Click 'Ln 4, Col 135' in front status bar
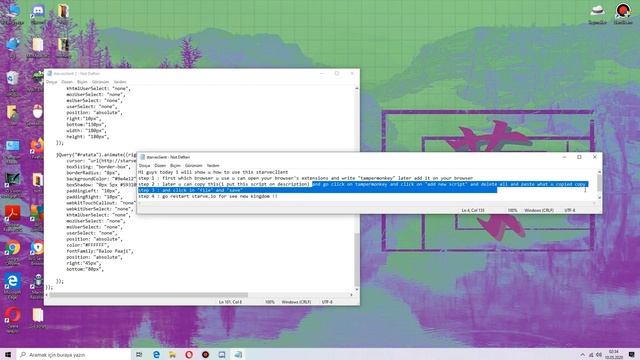Screen dimensions: 640x360 pos(473,210)
